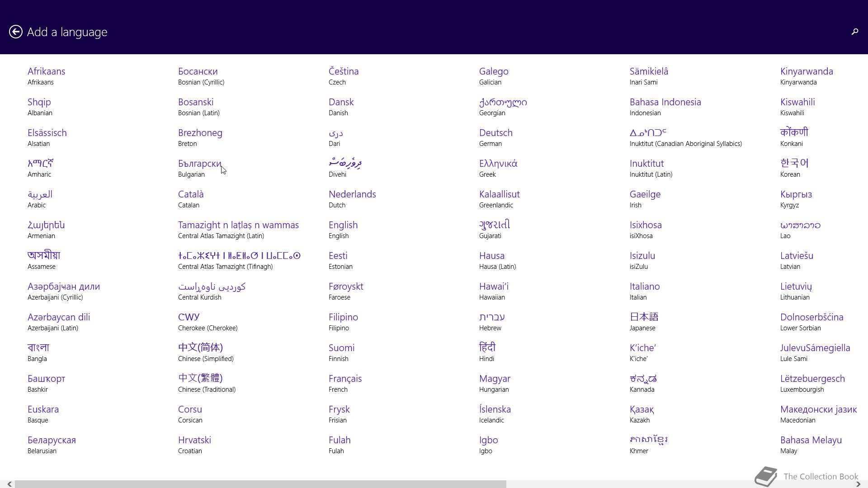868x488 pixels.
Task: Select Fulah language
Action: point(340,445)
